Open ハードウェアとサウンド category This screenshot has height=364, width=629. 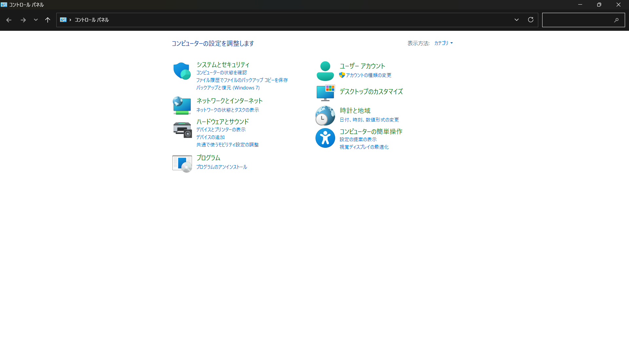(222, 122)
